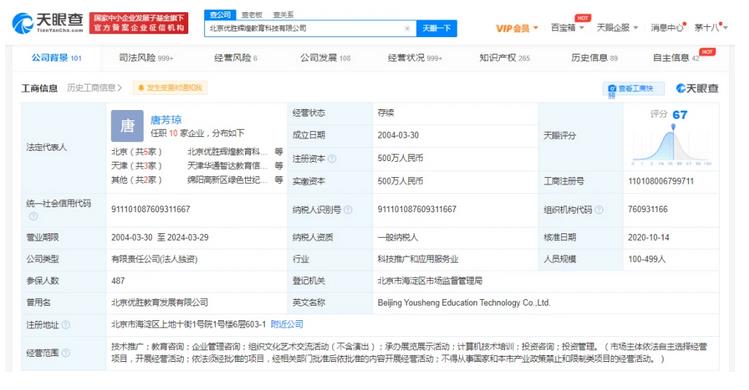Screen dimensions: 749x390
Task: Click the 工商注册号 value 110108006799711
Action: click(x=661, y=181)
